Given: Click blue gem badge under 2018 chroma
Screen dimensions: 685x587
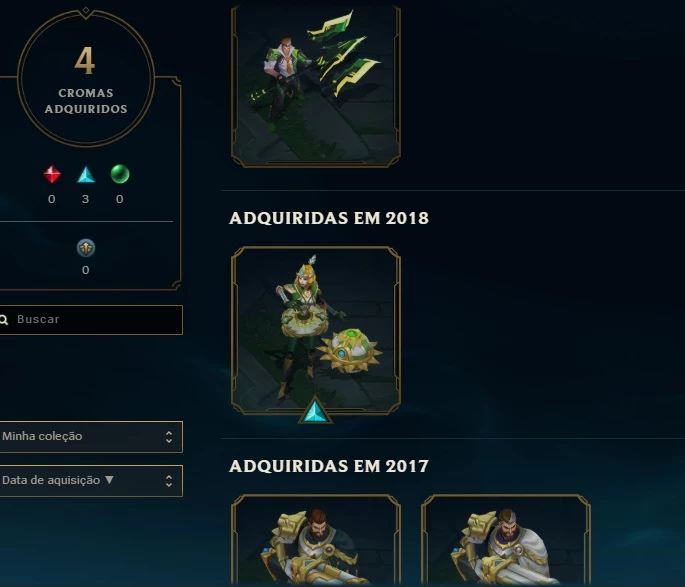Looking at the screenshot, I should click(x=315, y=411).
